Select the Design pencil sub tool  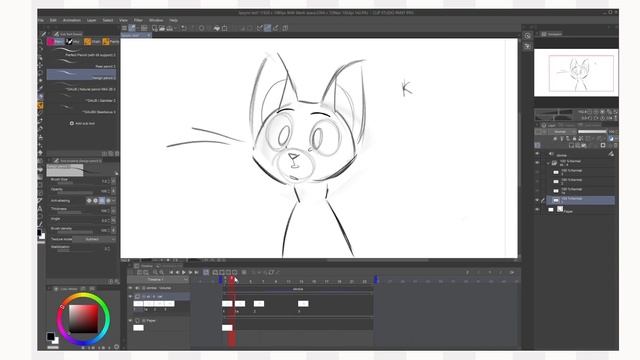(81, 75)
